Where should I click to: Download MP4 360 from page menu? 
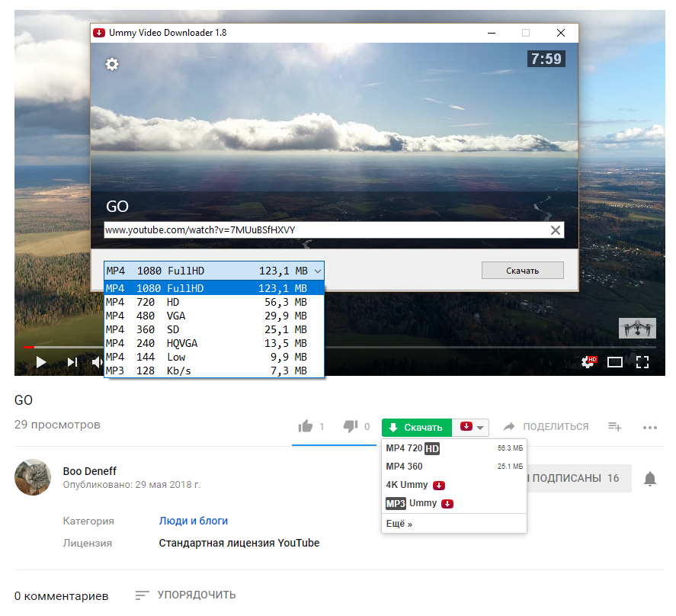[x=454, y=467]
